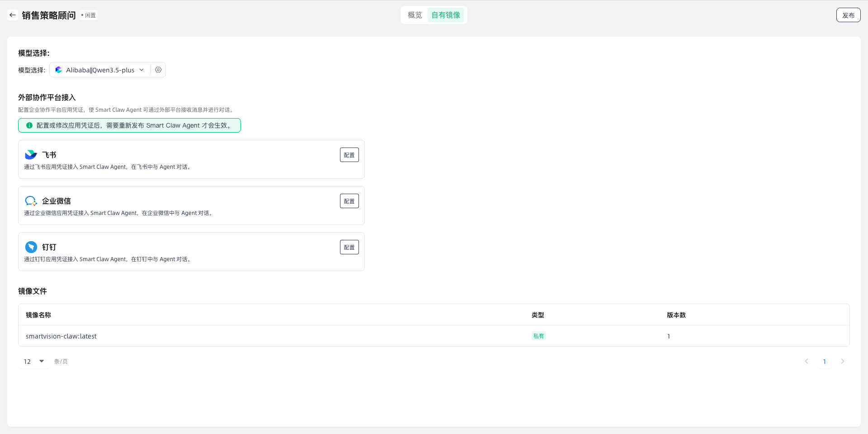Select the 自有镜像 tab
The image size is (868, 434).
(446, 15)
